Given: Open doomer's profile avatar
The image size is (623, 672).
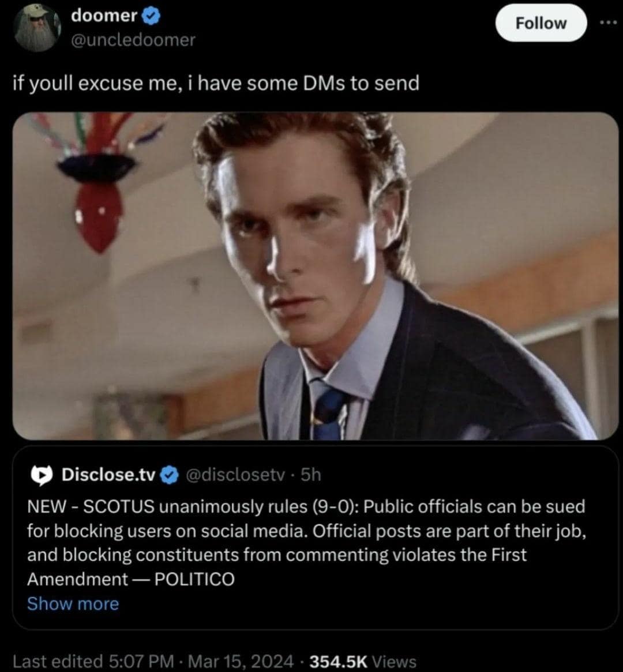Looking at the screenshot, I should pyautogui.click(x=37, y=28).
